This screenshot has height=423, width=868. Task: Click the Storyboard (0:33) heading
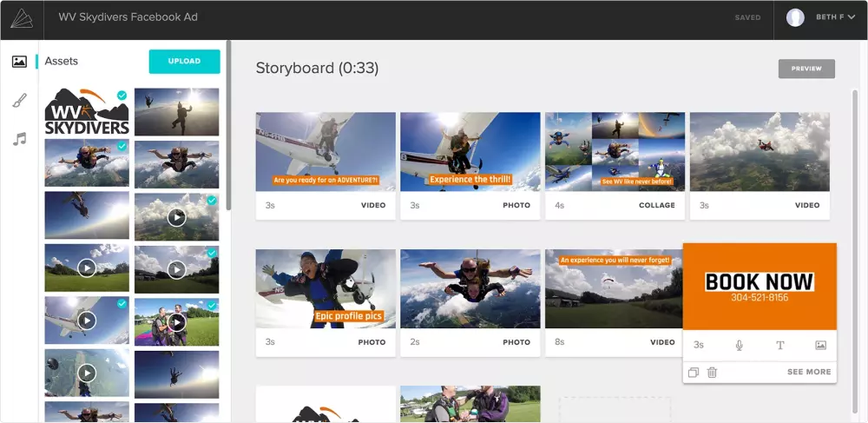317,68
